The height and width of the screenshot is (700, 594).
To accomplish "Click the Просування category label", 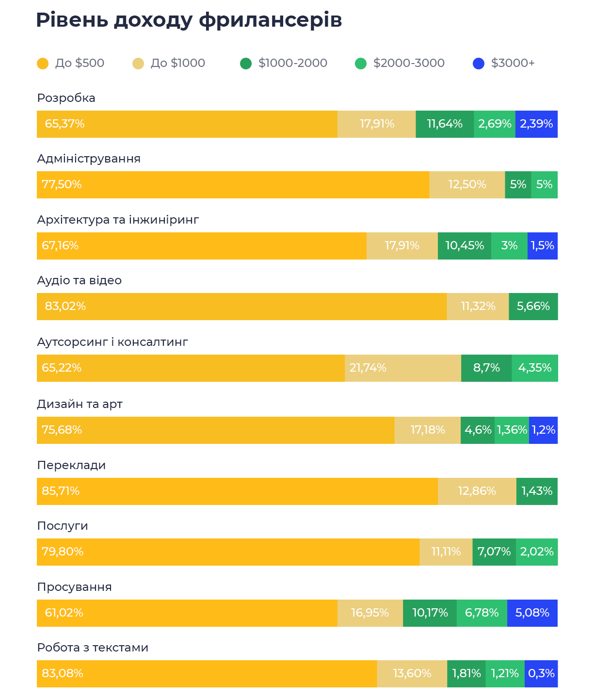I will point(75,587).
